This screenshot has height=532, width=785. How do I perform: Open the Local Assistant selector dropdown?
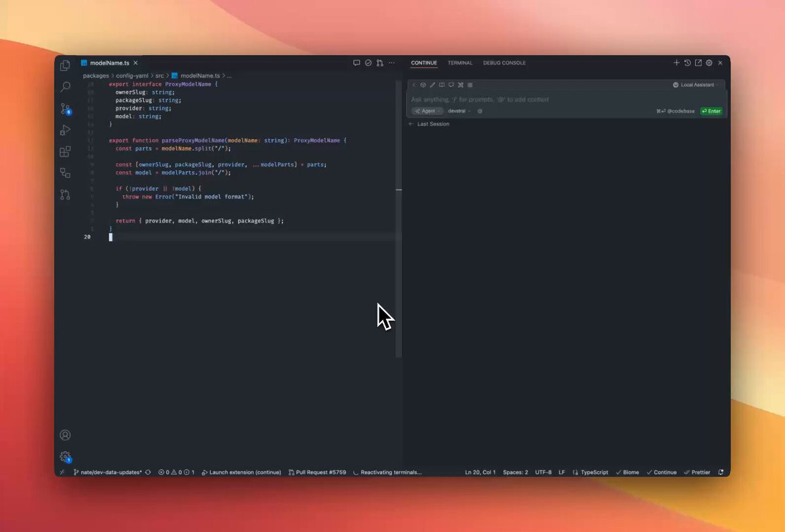point(696,85)
